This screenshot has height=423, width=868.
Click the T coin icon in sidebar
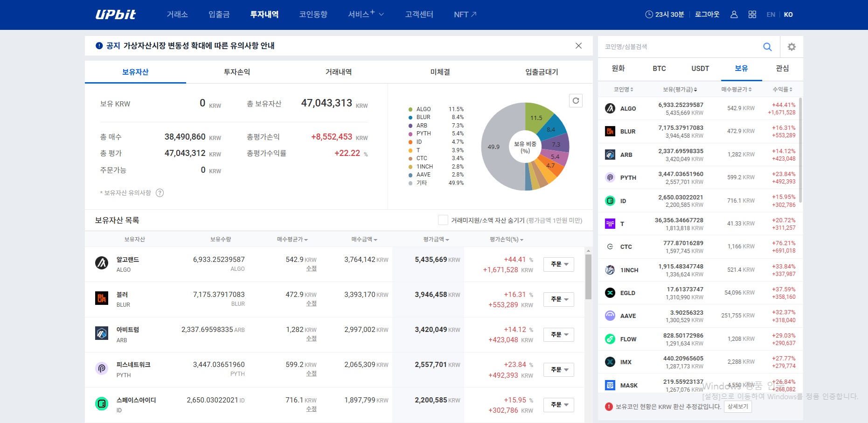point(610,224)
